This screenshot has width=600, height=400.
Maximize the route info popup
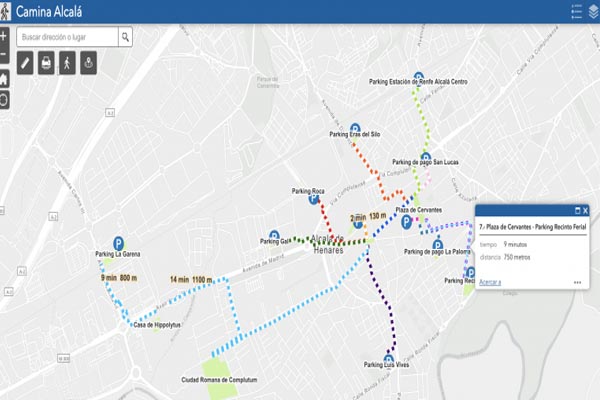576,211
